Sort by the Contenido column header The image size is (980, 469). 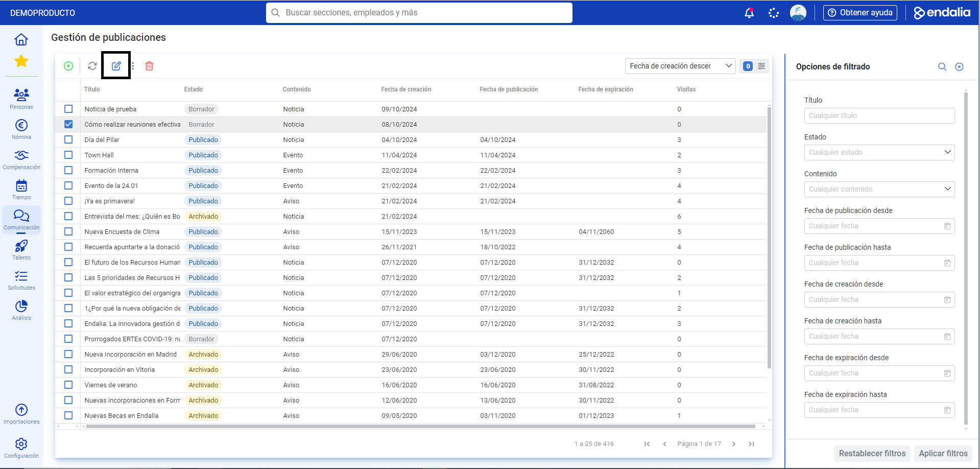297,89
